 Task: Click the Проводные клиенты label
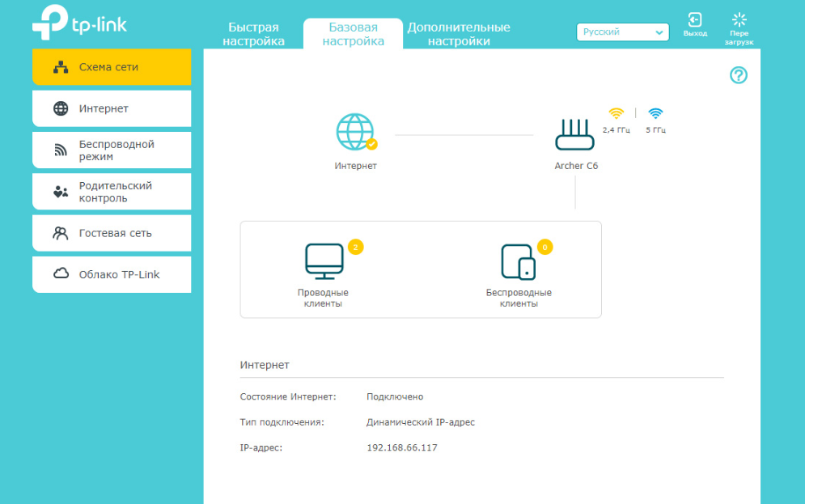(x=323, y=298)
